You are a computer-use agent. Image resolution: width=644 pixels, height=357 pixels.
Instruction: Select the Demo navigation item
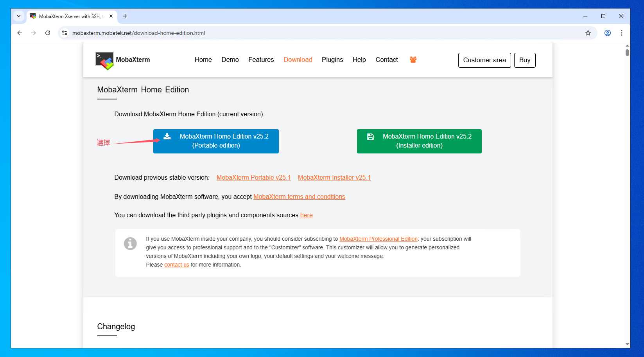[230, 59]
